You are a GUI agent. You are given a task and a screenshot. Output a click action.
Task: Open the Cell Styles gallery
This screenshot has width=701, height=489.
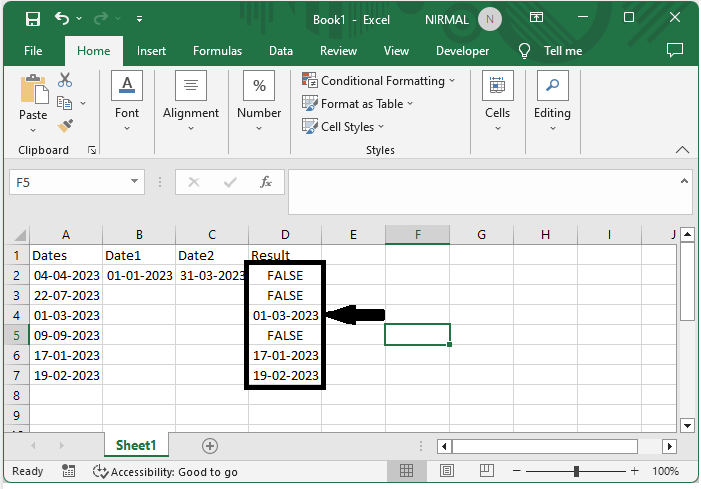(x=343, y=126)
